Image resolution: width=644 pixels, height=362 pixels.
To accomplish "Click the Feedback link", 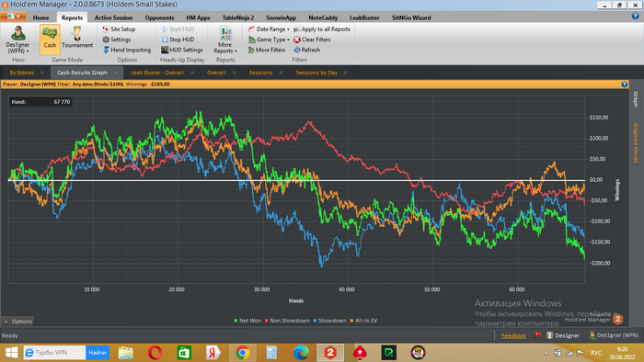I will (513, 335).
